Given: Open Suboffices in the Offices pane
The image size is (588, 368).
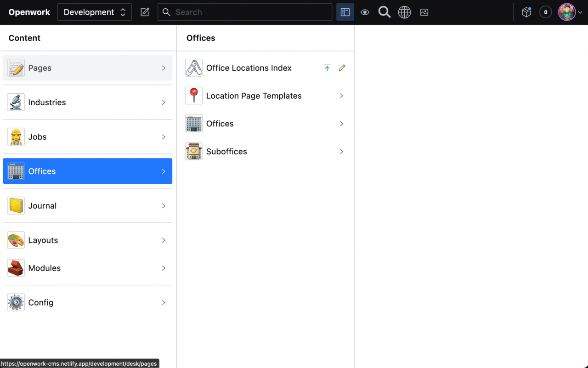Looking at the screenshot, I should point(266,152).
